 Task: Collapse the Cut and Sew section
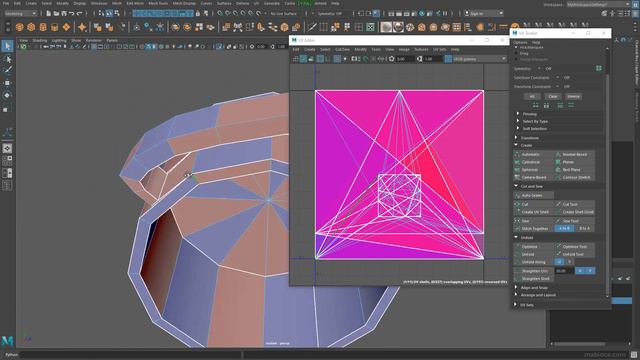pos(531,186)
